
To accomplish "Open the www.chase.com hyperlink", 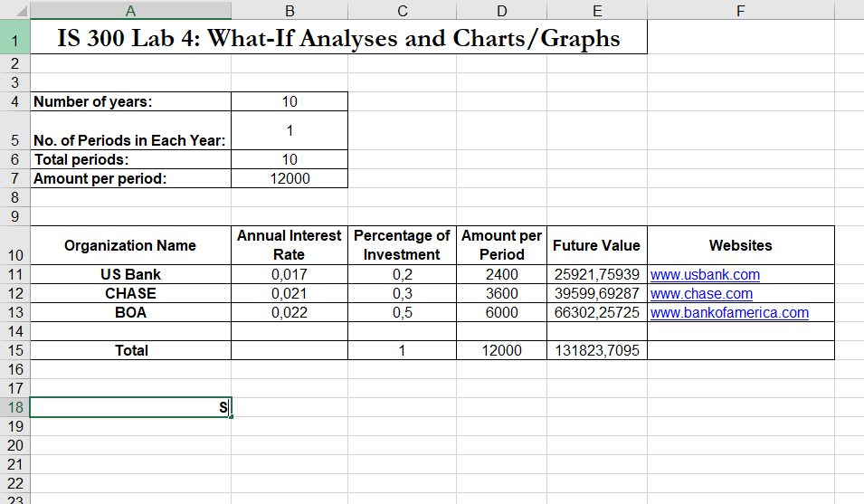I will [701, 293].
